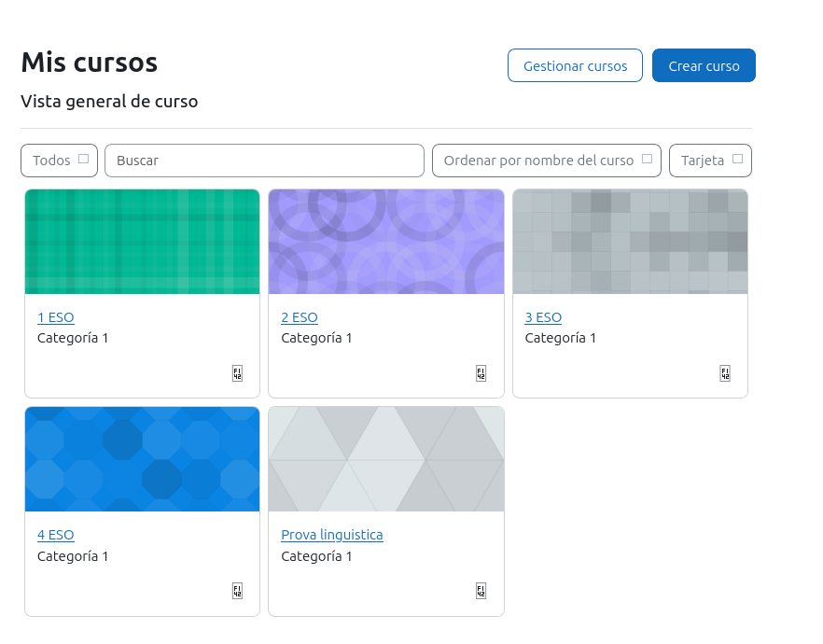Open actions menu icon on 4 ESO card
The image size is (823, 644).
point(237,591)
